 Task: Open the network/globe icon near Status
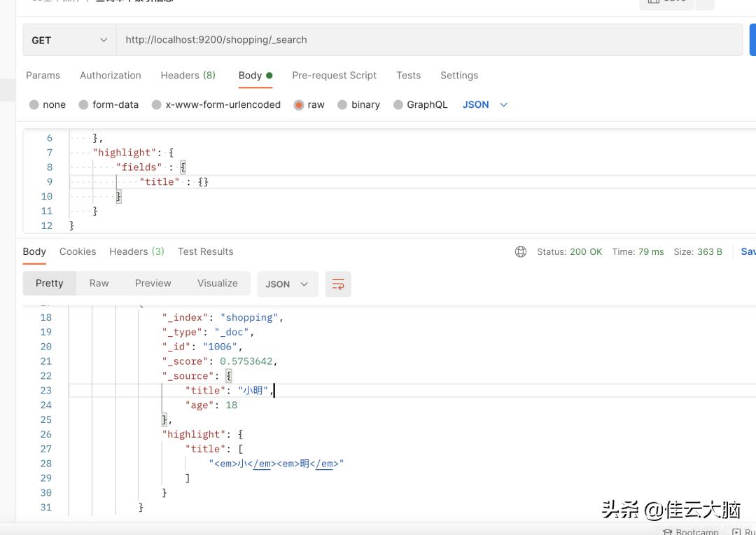(520, 251)
